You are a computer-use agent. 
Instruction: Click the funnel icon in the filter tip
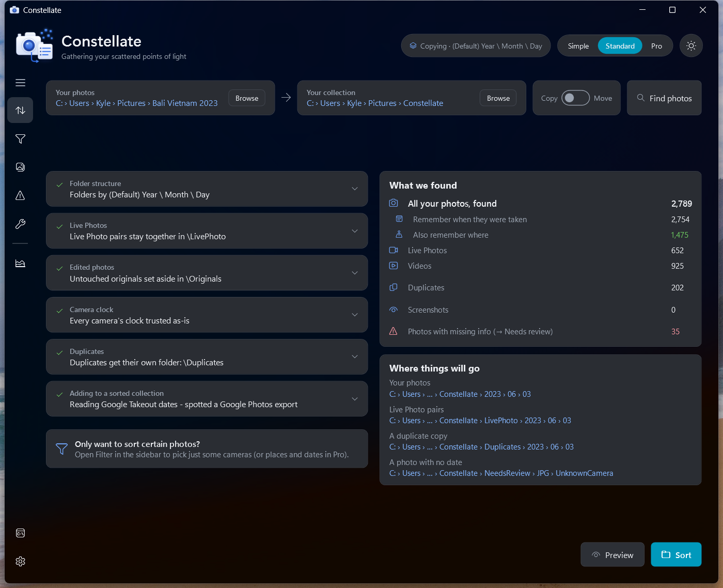[61, 449]
